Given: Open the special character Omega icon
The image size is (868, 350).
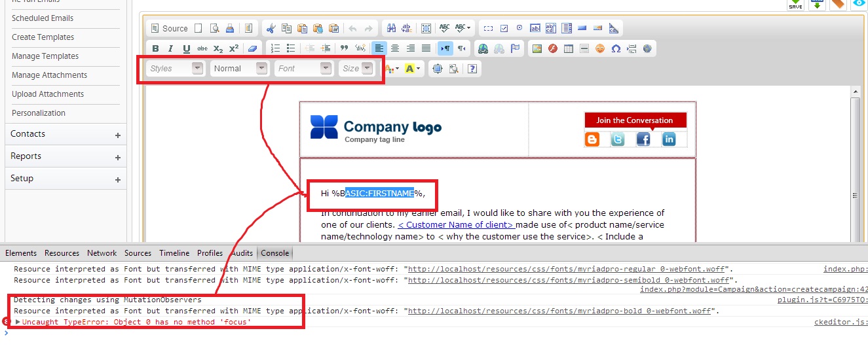Looking at the screenshot, I should point(616,48).
